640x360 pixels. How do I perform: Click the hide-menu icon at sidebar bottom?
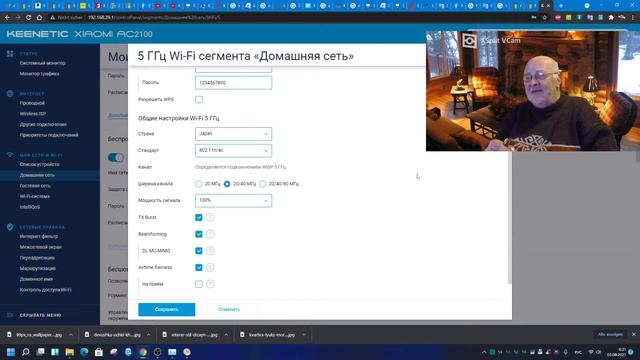tap(10, 315)
